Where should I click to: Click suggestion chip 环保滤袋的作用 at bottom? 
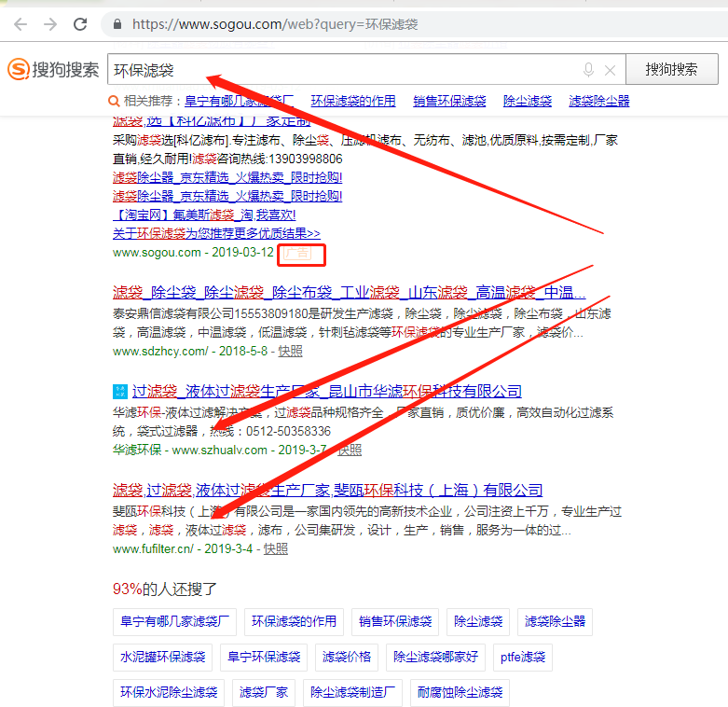294,621
